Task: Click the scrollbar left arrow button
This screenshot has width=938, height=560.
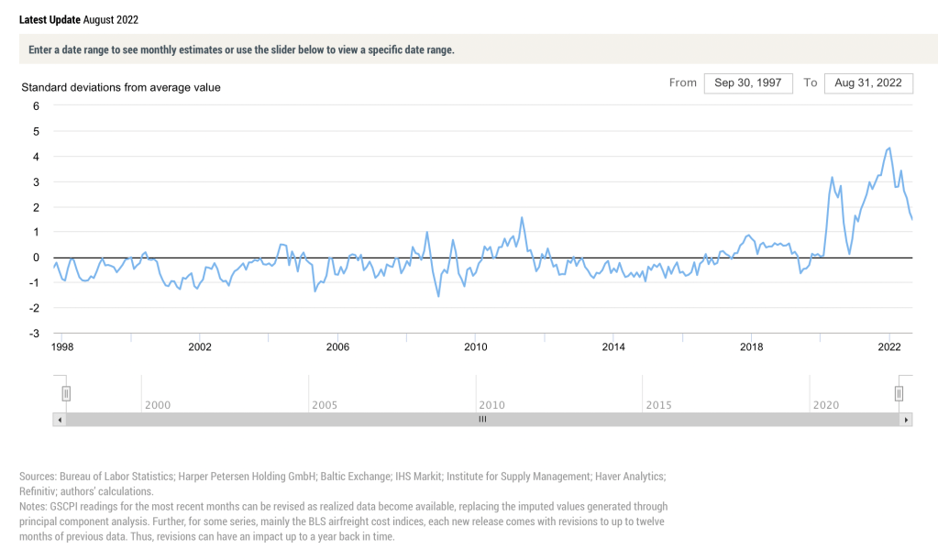Action: click(x=61, y=420)
